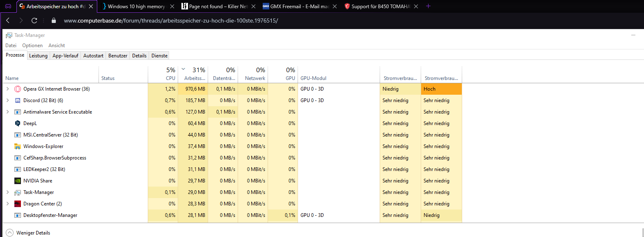Image resolution: width=644 pixels, height=237 pixels.
Task: Click the sort arrow above Arbeitsspeicher column
Action: coord(183,69)
